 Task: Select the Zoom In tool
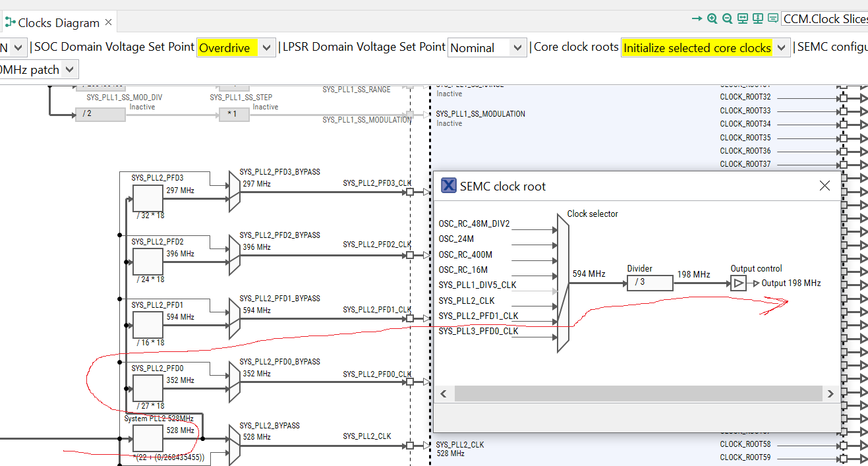click(x=712, y=18)
